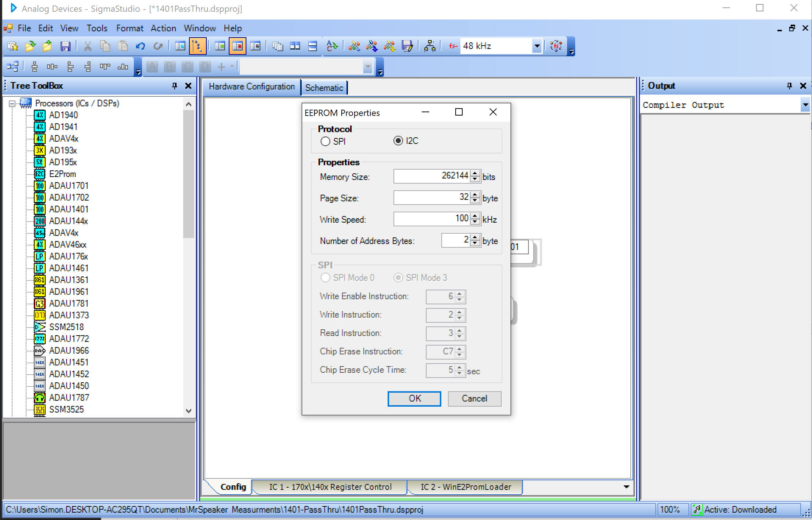812x520 pixels.
Task: Click the Memory Size input field
Action: (x=432, y=176)
